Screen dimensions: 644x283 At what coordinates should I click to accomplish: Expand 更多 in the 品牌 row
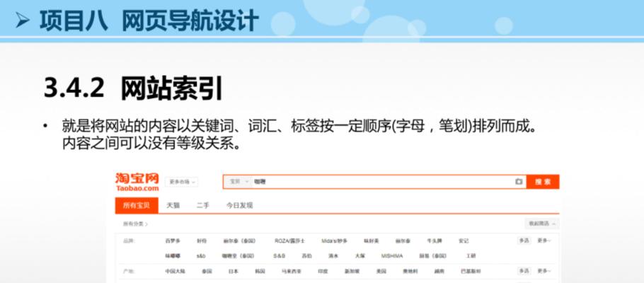[x=544, y=241]
